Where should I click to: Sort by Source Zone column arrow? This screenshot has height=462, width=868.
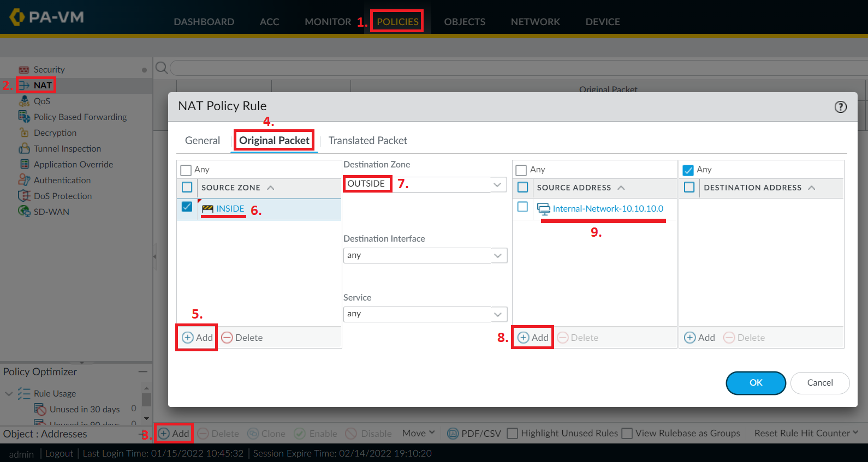click(x=270, y=188)
